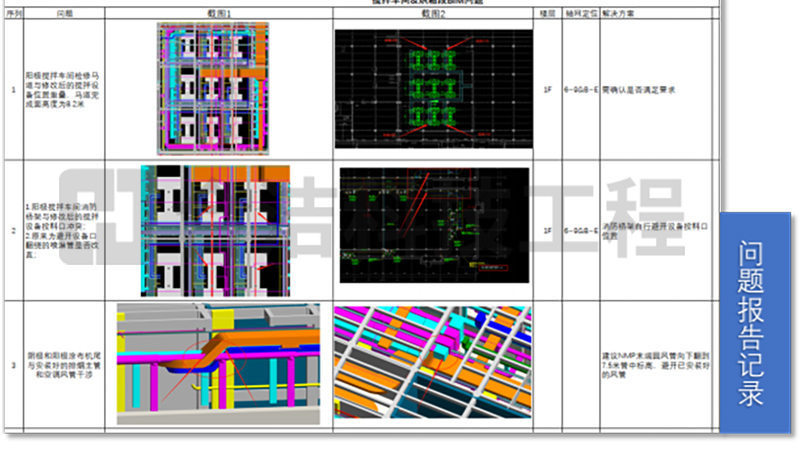Click the 1F floor cell in row 1

[547, 89]
